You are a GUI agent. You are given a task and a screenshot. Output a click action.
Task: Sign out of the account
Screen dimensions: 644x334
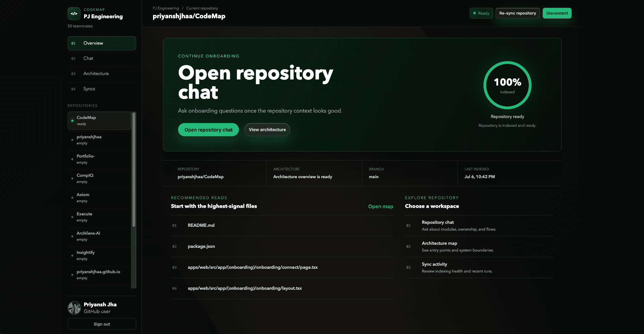(x=102, y=324)
